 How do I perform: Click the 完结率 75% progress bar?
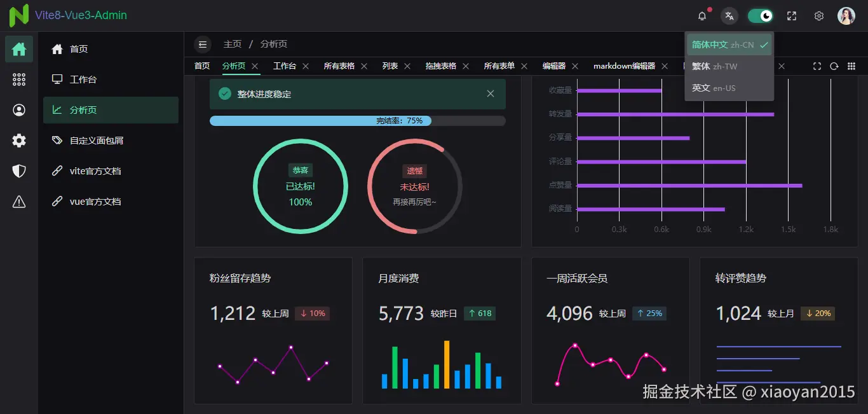click(358, 121)
